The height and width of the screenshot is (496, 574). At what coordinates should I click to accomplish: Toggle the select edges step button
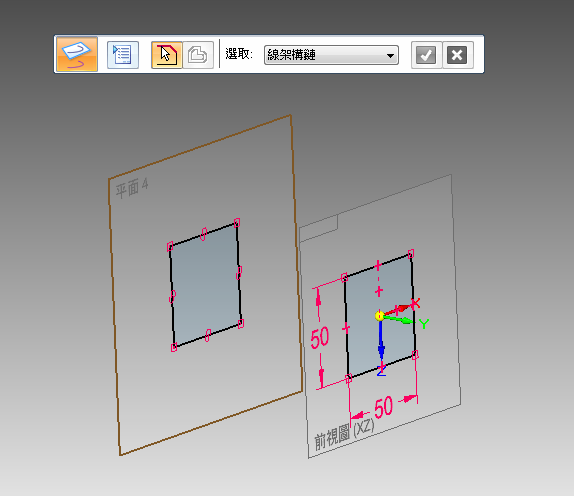pos(167,55)
